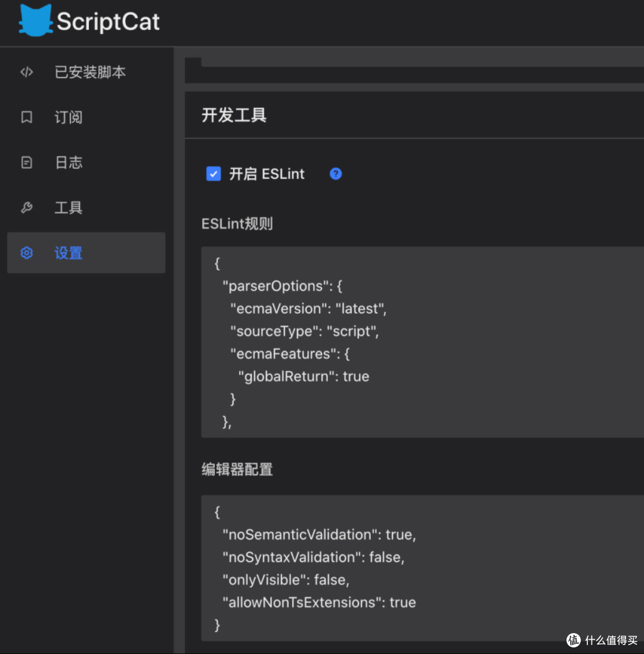Click the "noSyntaxValidation": false line

click(314, 557)
